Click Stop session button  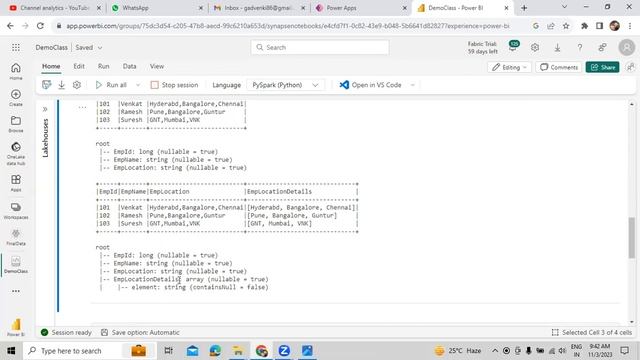pyautogui.click(x=174, y=85)
